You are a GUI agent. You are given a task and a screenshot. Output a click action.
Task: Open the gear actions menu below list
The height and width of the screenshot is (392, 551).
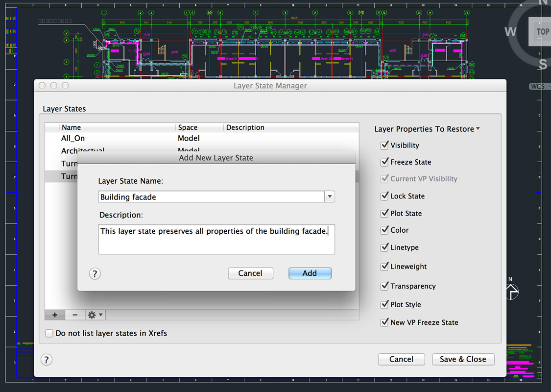95,315
